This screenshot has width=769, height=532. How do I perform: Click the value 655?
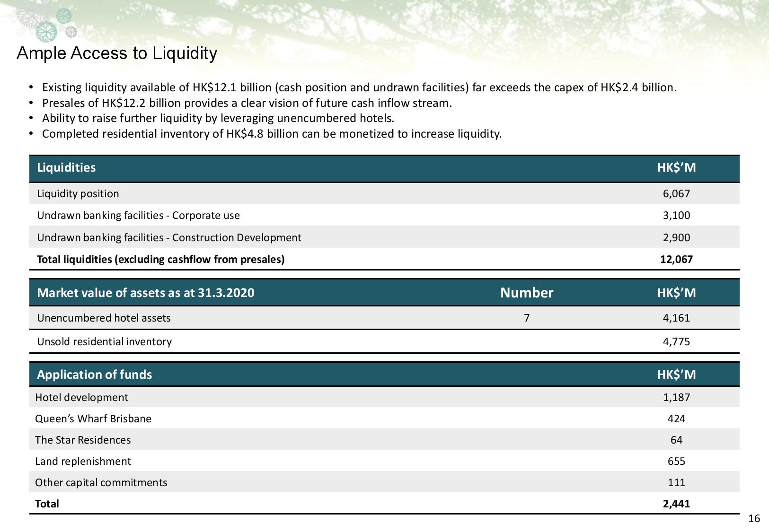(x=677, y=461)
